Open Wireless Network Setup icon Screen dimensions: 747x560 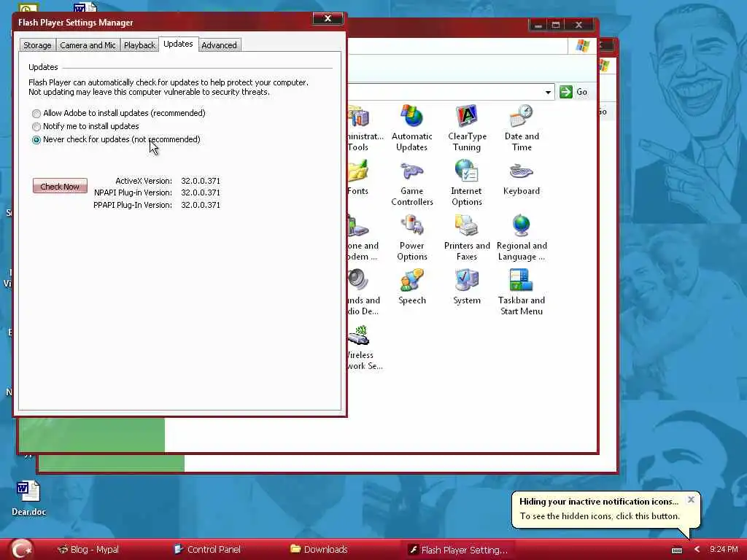pos(363,348)
